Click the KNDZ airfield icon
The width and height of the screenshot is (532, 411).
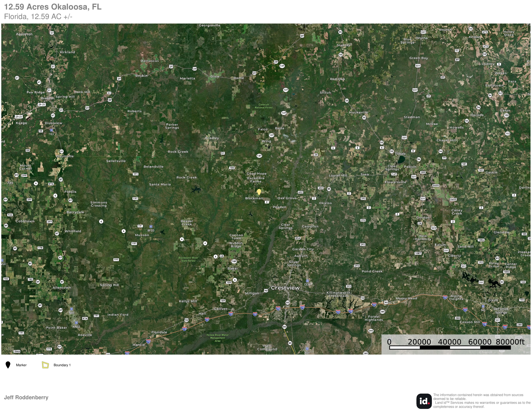click(76, 323)
